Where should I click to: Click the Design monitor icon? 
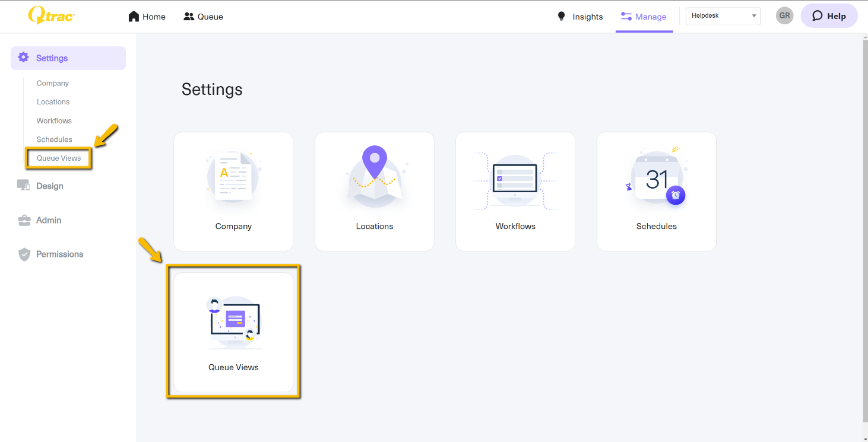pos(24,186)
